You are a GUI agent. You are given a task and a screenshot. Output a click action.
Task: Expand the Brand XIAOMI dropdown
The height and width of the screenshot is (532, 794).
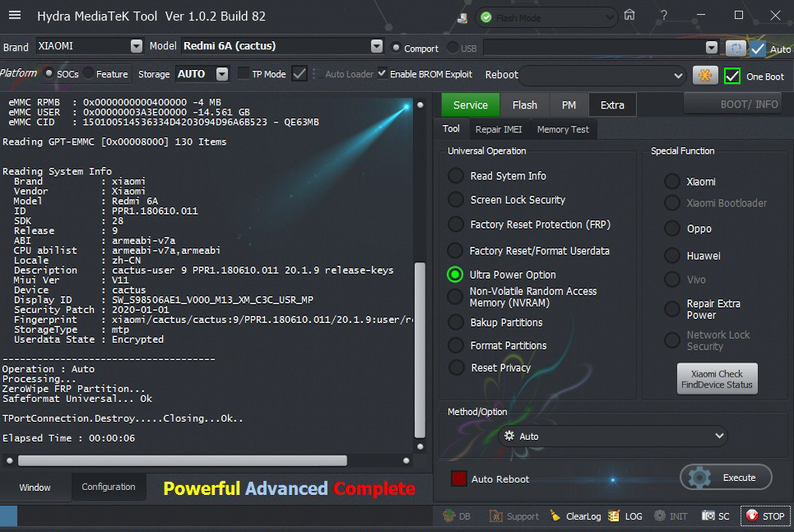click(x=136, y=47)
